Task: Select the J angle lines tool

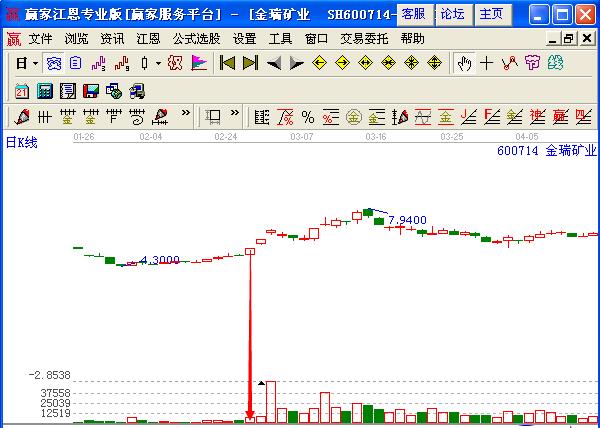Action: click(x=468, y=117)
